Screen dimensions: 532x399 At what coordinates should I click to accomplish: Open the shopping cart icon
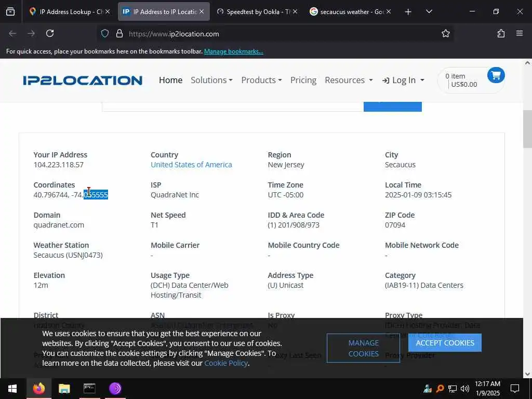[x=496, y=75]
